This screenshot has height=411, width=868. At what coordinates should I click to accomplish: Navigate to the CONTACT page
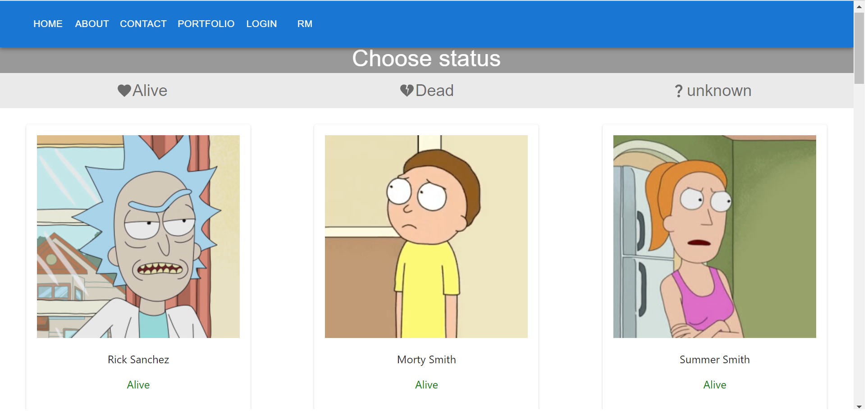pyautogui.click(x=143, y=24)
